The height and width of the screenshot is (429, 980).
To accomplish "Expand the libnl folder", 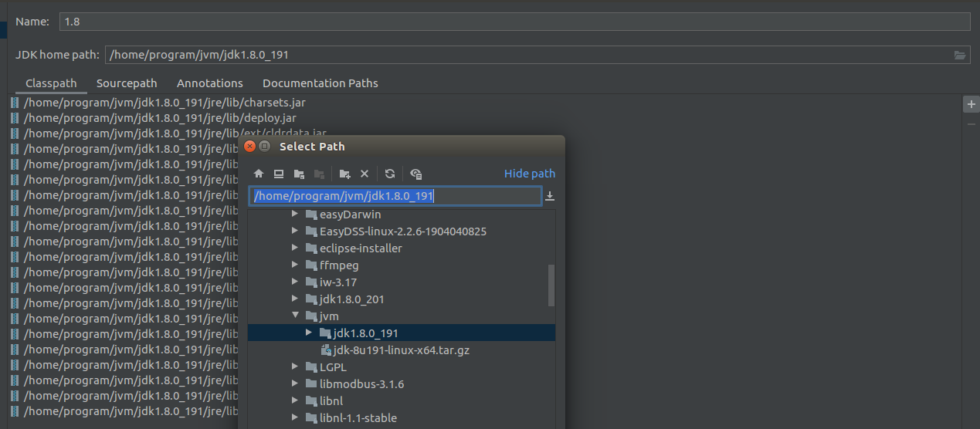I will click(x=295, y=401).
